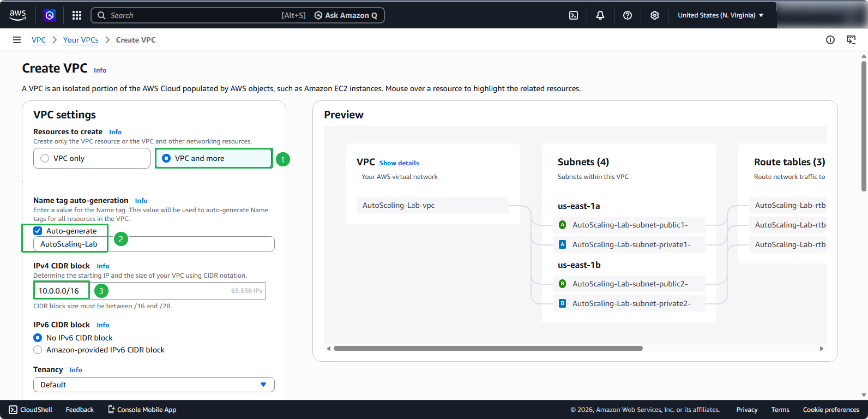Launch CloudShell from top bar icon
868x419 pixels.
[574, 15]
